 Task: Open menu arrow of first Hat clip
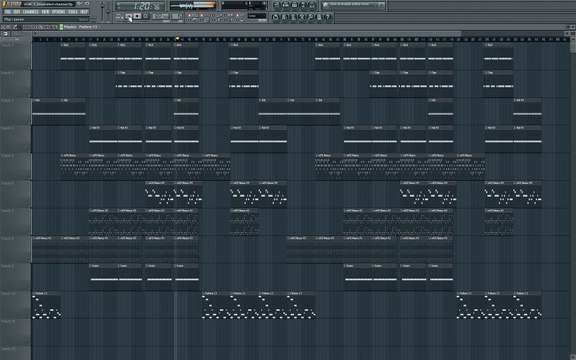(34, 100)
